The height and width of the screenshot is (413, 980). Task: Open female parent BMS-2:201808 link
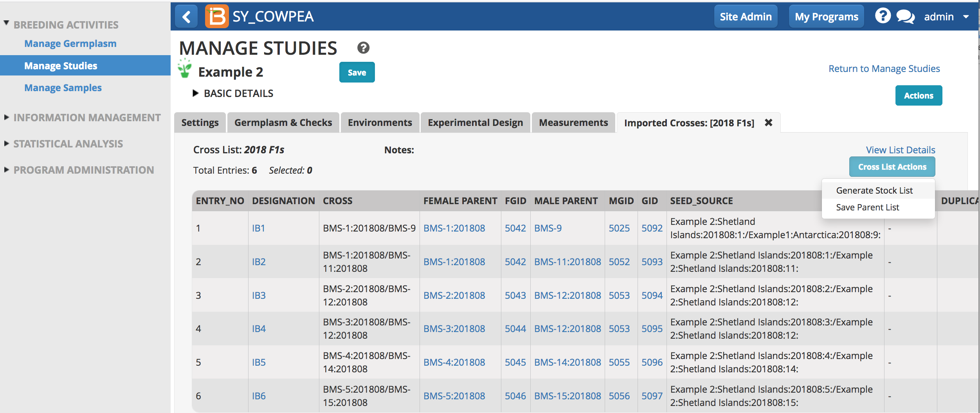(454, 295)
